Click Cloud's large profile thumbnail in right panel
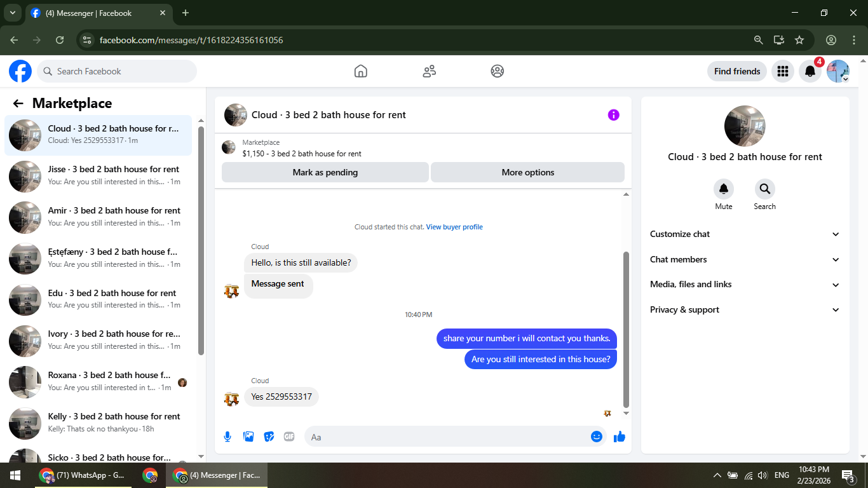Screen dimensions: 868x488 [x=745, y=126]
